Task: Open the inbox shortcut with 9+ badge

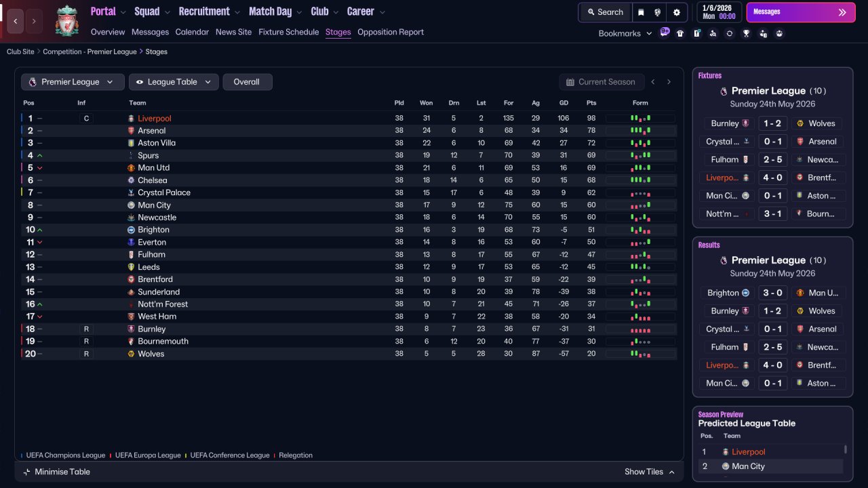Action: pos(665,33)
